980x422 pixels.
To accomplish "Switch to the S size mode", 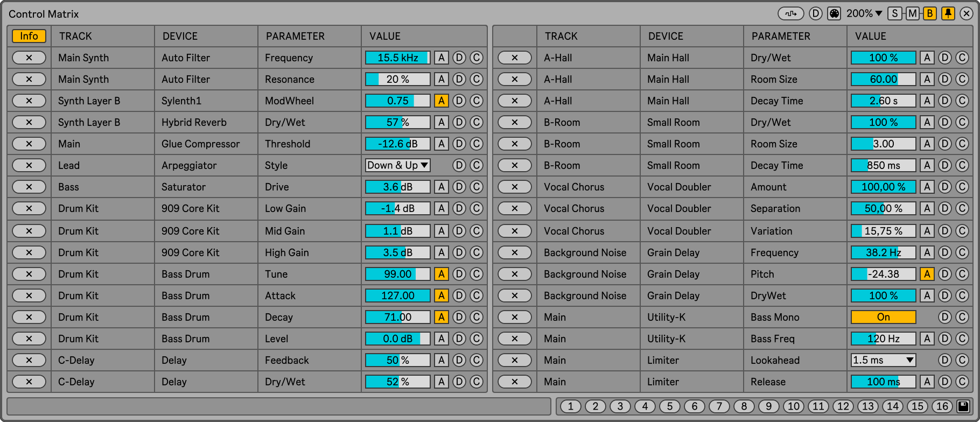I will pyautogui.click(x=895, y=13).
